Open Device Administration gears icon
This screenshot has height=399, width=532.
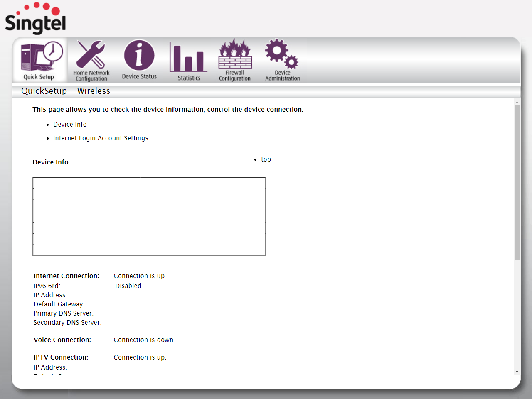pyautogui.click(x=283, y=60)
